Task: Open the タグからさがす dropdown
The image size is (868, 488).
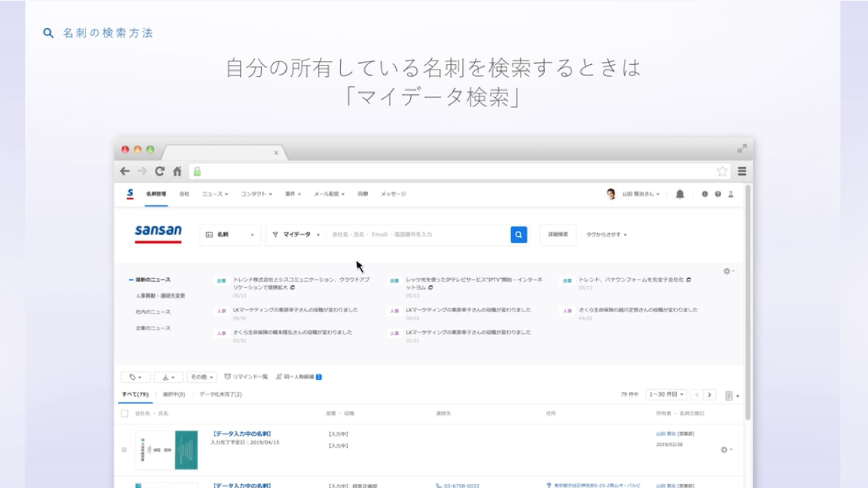Action: coord(606,235)
